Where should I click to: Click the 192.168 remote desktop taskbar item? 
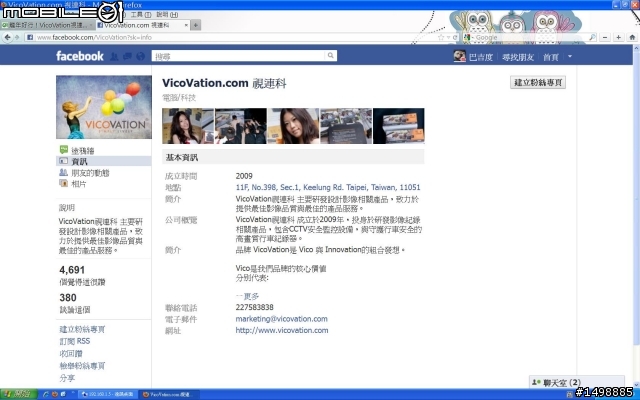(x=108, y=394)
